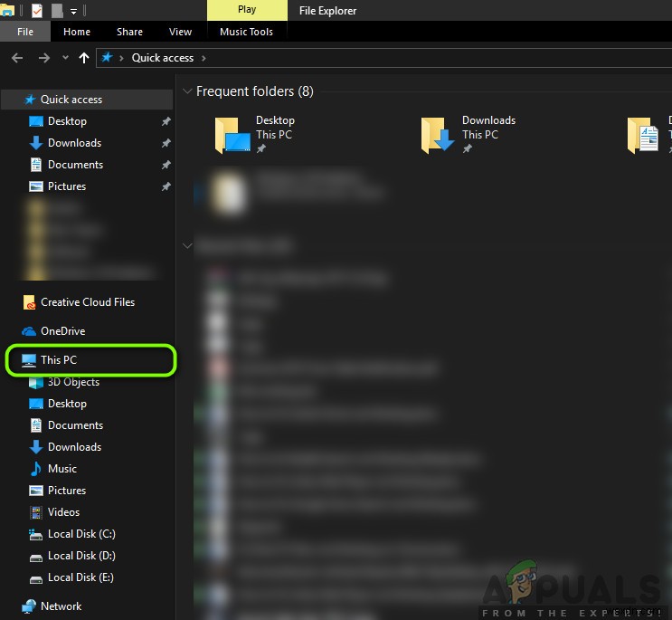Click the pin icon beside sidebar Downloads
The width and height of the screenshot is (672, 620).
166,143
